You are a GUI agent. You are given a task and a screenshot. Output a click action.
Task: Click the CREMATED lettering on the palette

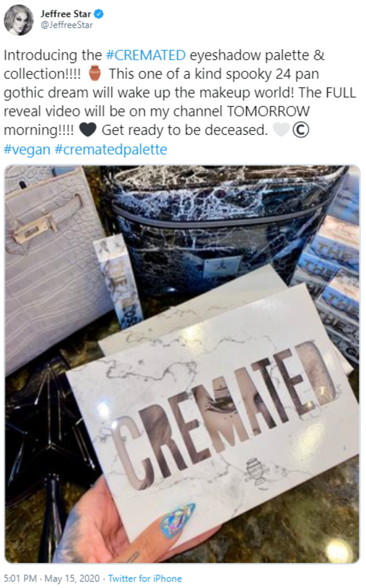click(224, 413)
